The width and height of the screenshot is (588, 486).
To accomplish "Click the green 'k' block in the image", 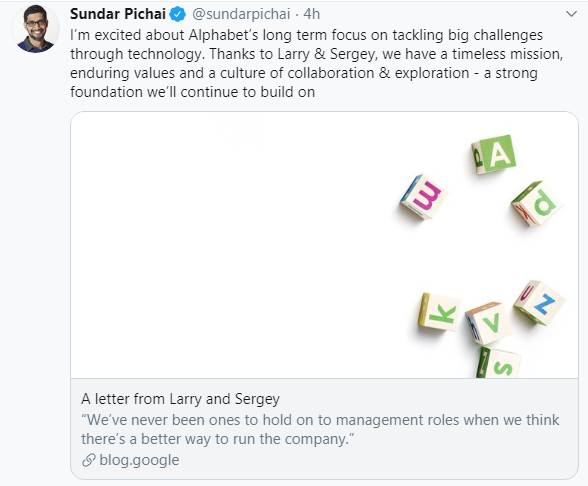I will 440,312.
